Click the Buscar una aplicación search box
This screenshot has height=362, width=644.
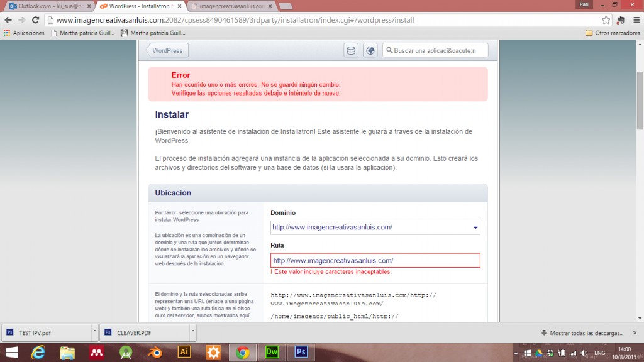point(435,50)
